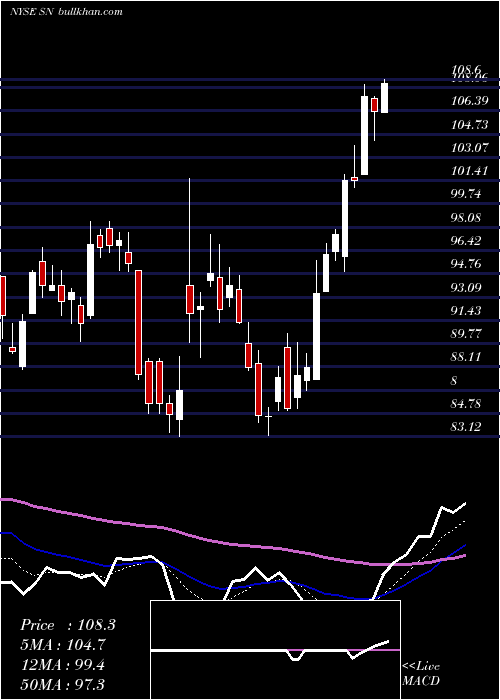Image resolution: width=500 pixels, height=700 pixels.
Task: Click the 108.6 top price label
Action: [467, 70]
